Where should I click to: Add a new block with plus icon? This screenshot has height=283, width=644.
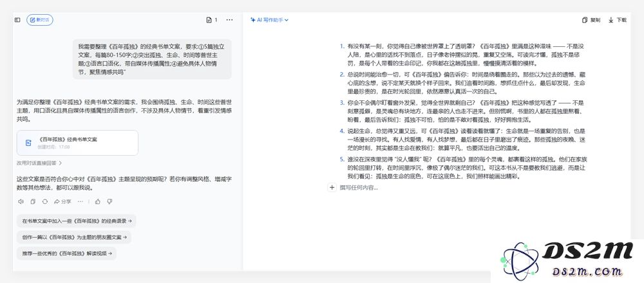(332, 187)
